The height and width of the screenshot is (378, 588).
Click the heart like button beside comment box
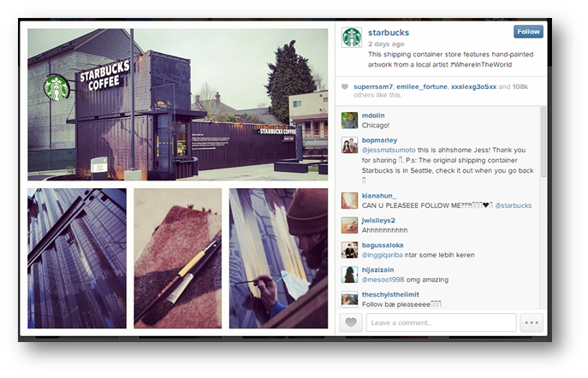point(351,322)
